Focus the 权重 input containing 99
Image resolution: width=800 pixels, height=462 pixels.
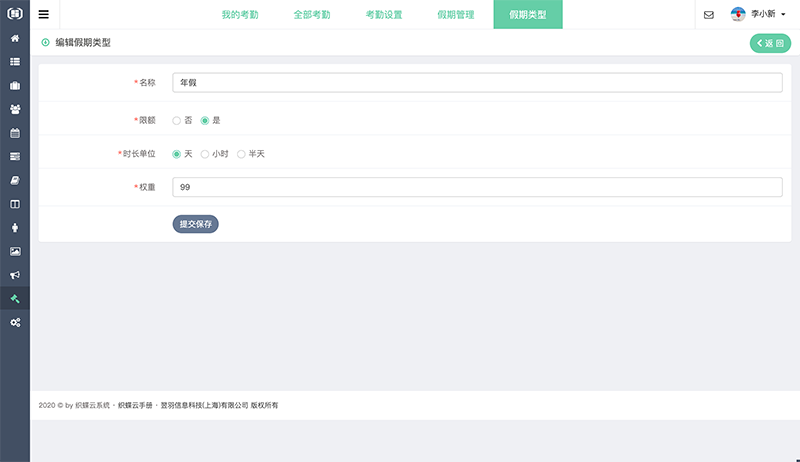coord(477,187)
